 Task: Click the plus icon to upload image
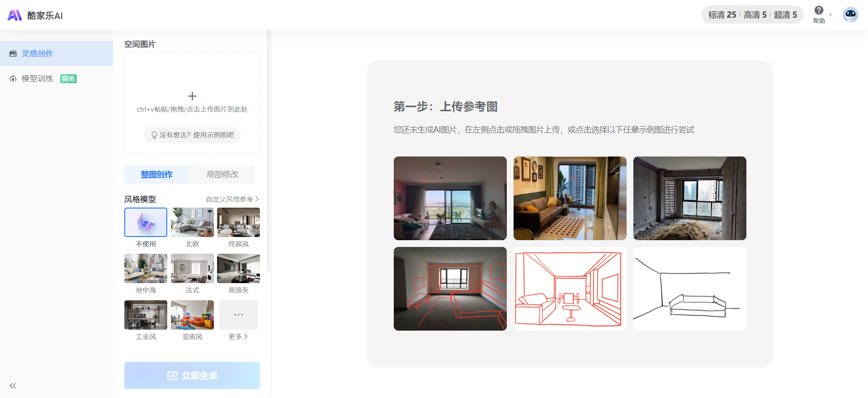(x=192, y=96)
